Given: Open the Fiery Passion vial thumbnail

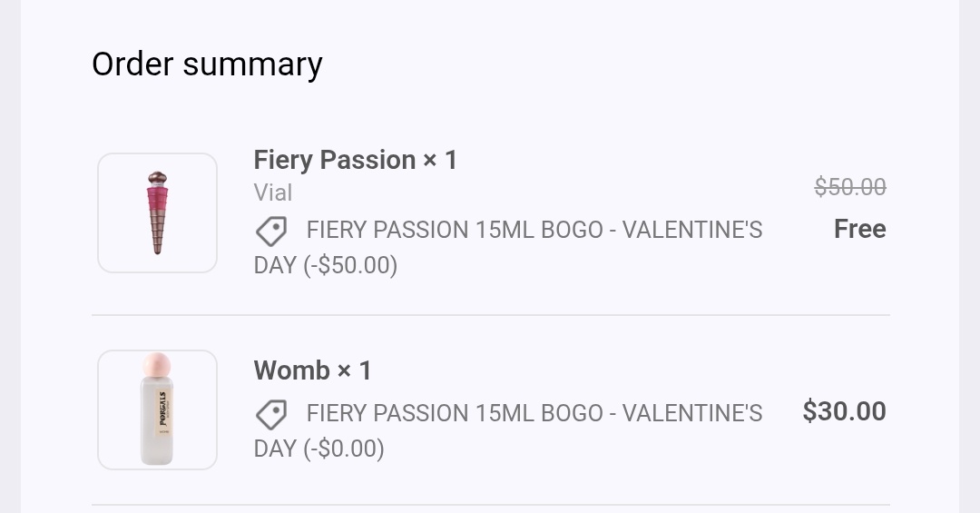Looking at the screenshot, I should [x=157, y=212].
